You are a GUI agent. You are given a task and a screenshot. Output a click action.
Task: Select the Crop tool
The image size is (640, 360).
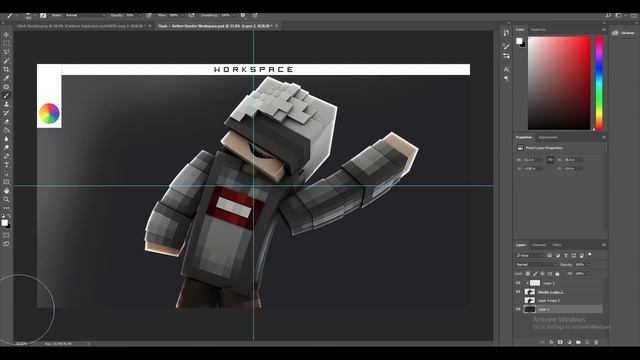click(x=6, y=69)
